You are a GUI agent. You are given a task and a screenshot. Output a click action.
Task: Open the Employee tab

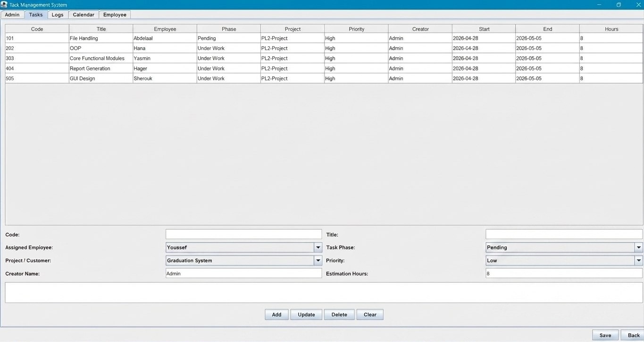[115, 15]
